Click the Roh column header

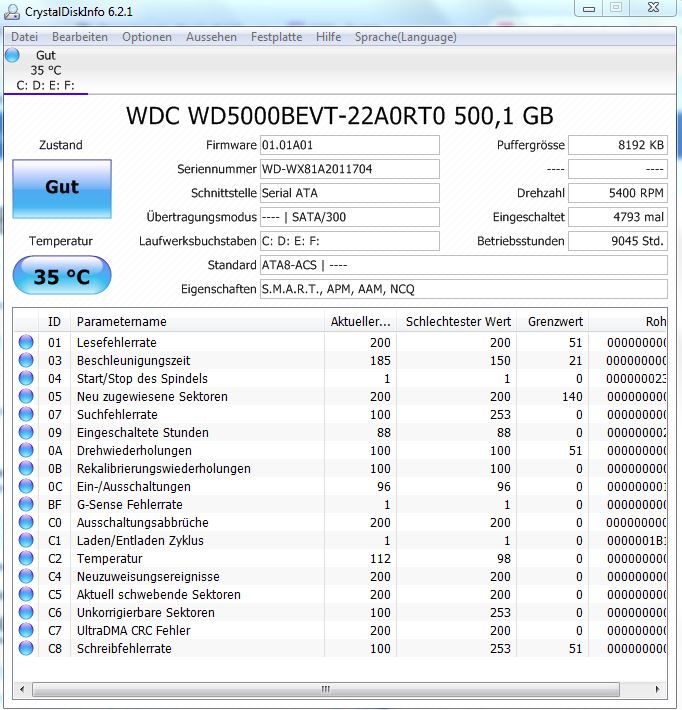coord(628,321)
